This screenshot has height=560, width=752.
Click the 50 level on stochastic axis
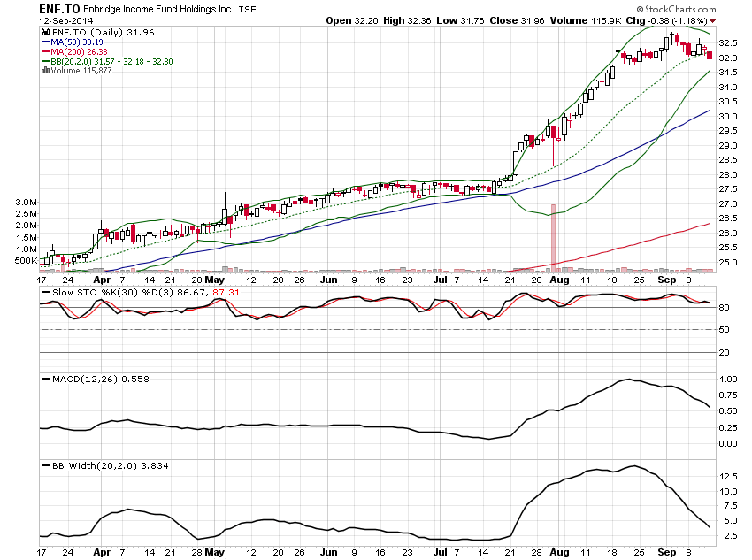point(725,330)
